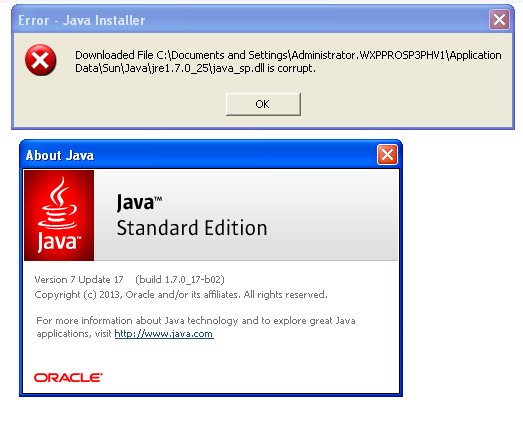This screenshot has width=523, height=421.
Task: Click OK in the Java Installer error
Action: 263,104
